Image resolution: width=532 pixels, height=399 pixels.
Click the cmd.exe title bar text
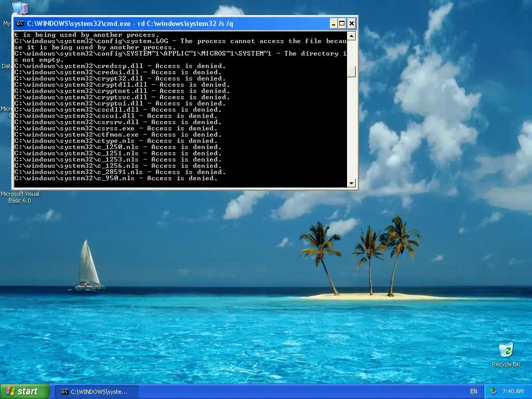coord(130,24)
